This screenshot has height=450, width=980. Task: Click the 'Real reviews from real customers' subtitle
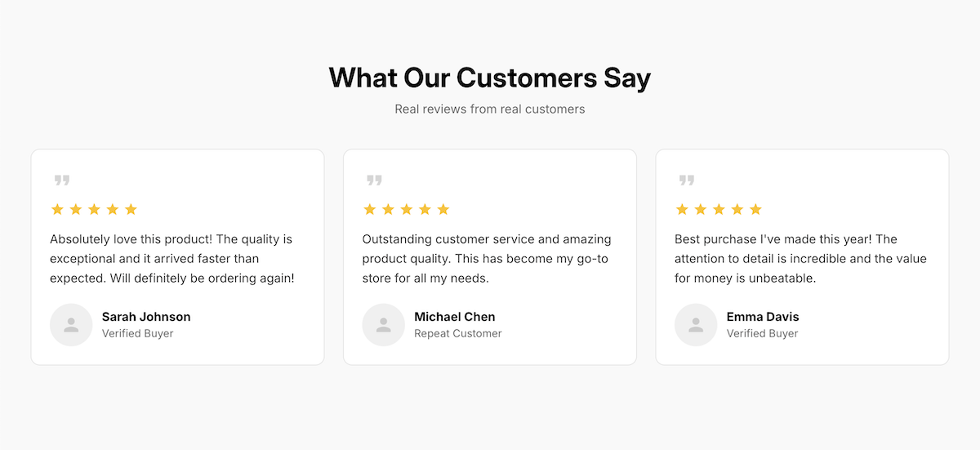pyautogui.click(x=490, y=109)
